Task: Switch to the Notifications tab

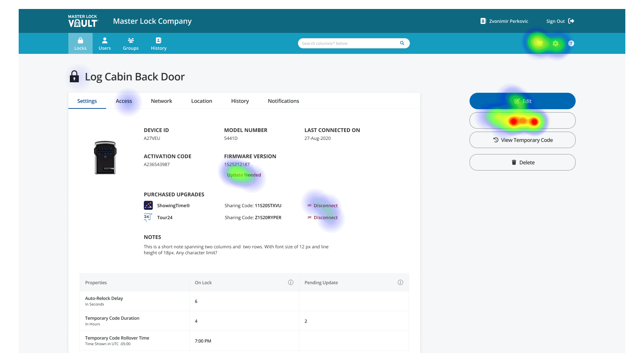Action: click(x=284, y=101)
